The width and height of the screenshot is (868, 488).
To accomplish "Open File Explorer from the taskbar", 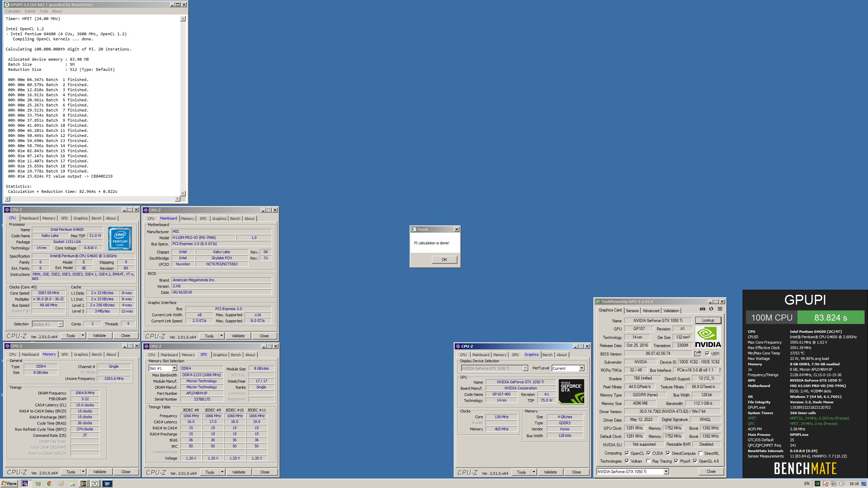I will pyautogui.click(x=72, y=484).
